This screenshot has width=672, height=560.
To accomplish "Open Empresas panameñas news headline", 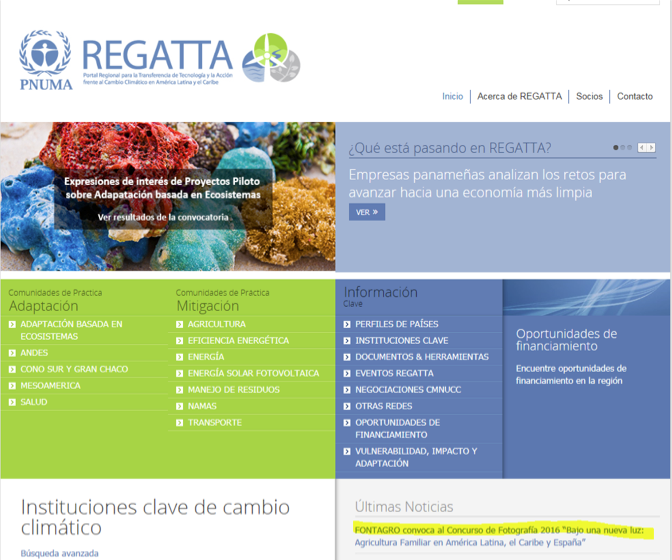I will point(487,183).
